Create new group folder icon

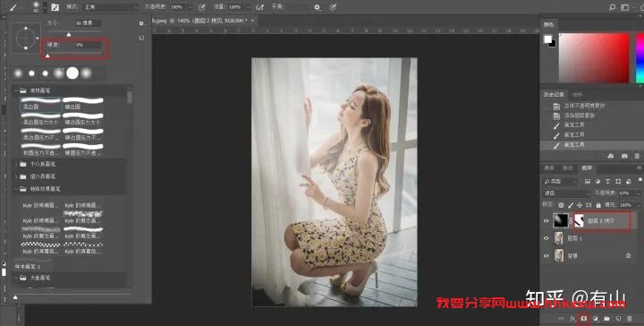(x=606, y=319)
